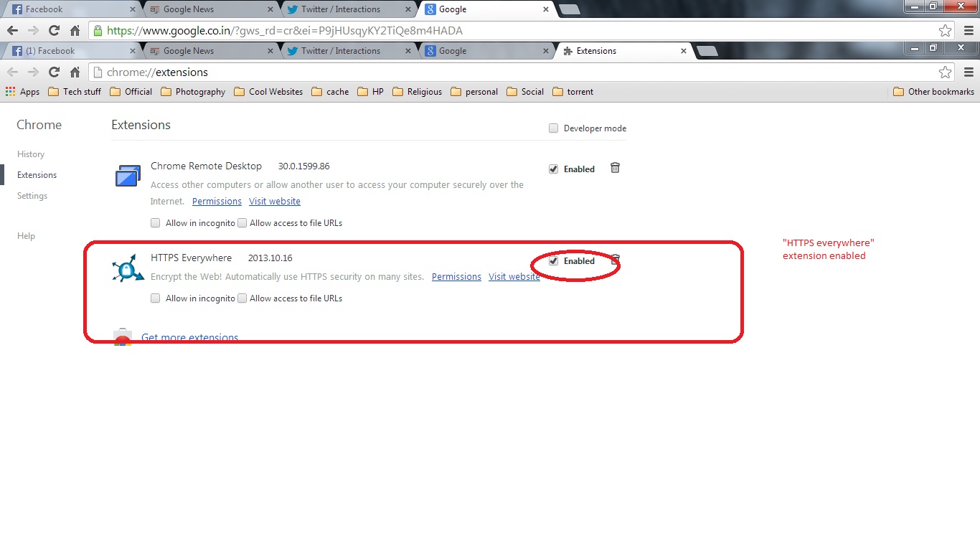Reload the chrome://extensions page
The width and height of the screenshot is (980, 551).
pyautogui.click(x=54, y=72)
